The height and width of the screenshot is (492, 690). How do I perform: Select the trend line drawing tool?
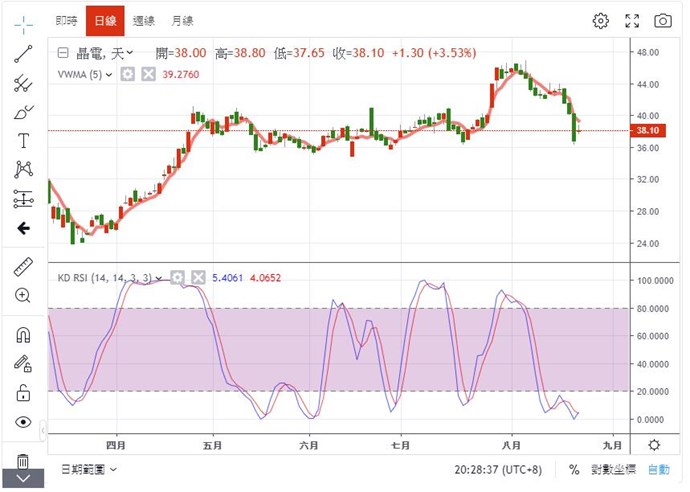click(24, 54)
